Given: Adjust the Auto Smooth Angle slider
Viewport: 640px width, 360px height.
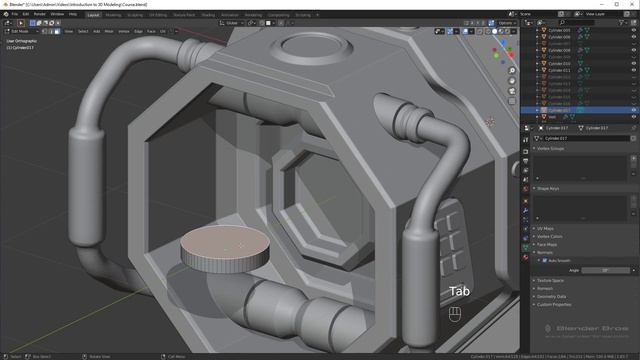Looking at the screenshot, I should tap(606, 270).
